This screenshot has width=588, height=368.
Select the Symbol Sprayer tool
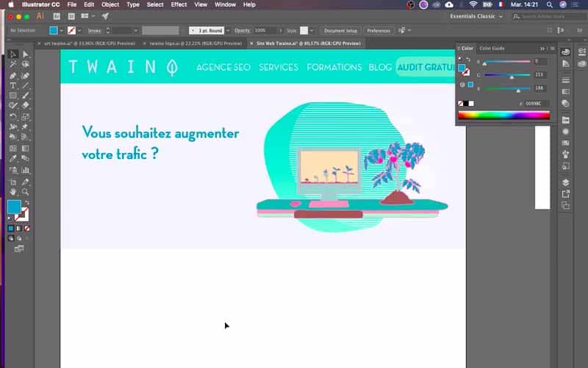[12, 170]
